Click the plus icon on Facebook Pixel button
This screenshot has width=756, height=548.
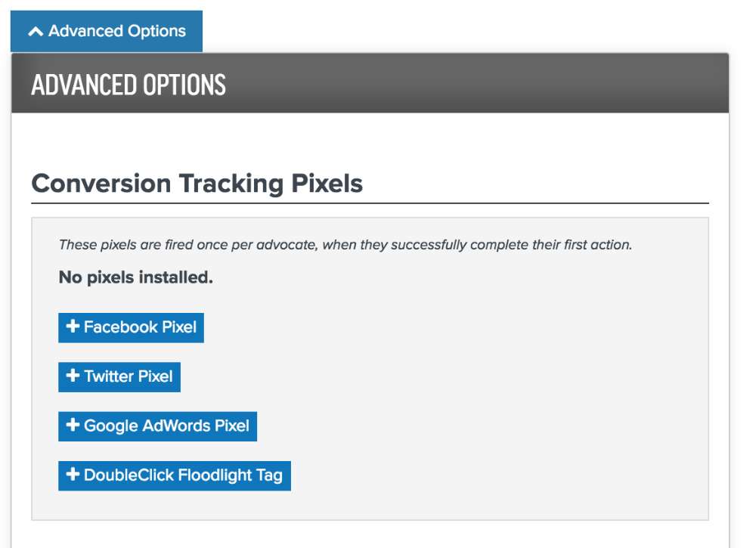pos(73,327)
